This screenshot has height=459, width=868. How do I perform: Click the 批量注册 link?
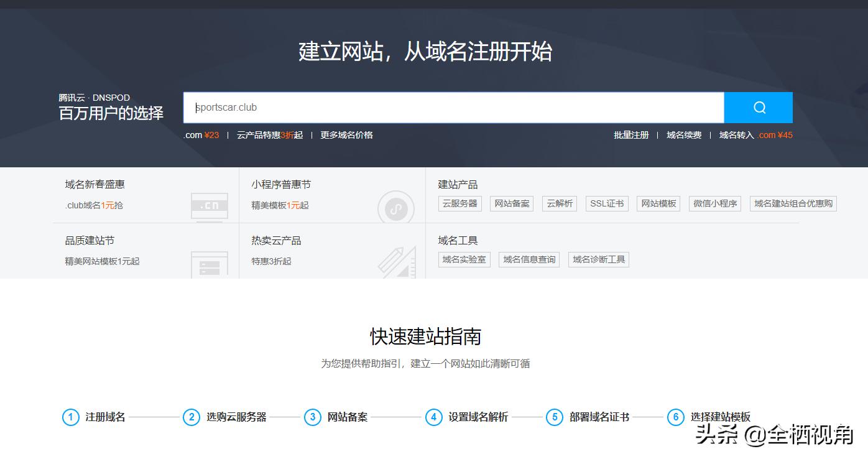[x=630, y=134]
